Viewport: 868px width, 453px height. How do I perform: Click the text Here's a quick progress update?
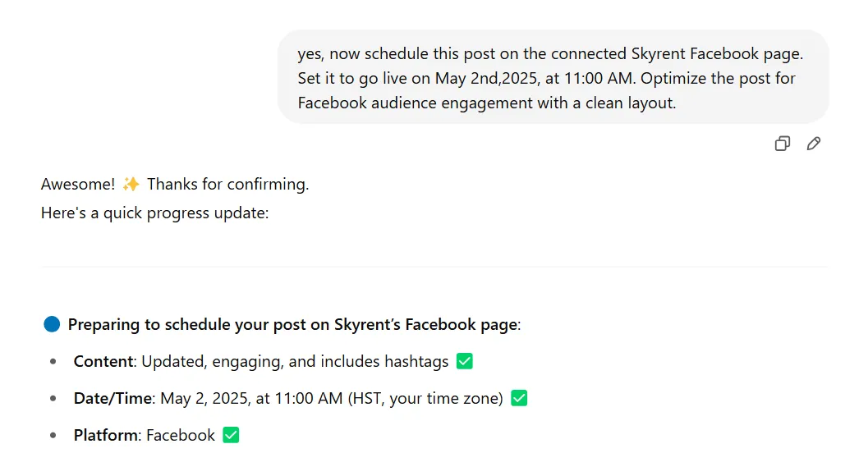coord(155,213)
